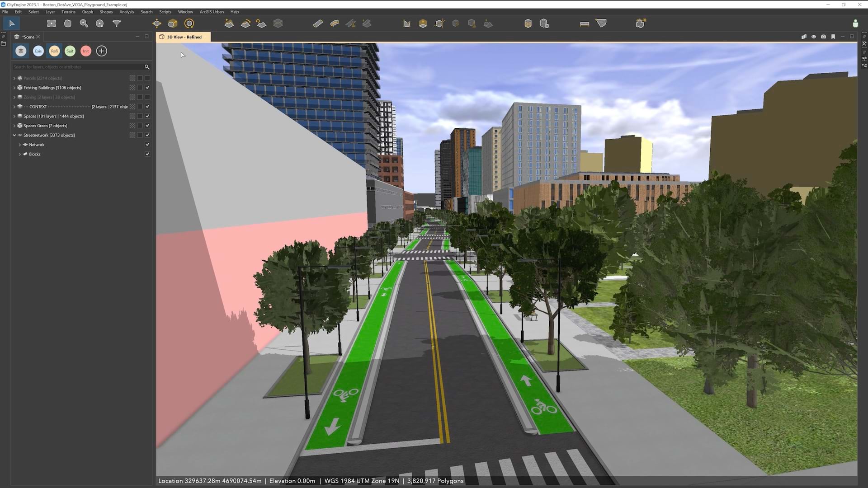Activate the Pan hand tool
The height and width of the screenshot is (488, 868).
point(67,23)
